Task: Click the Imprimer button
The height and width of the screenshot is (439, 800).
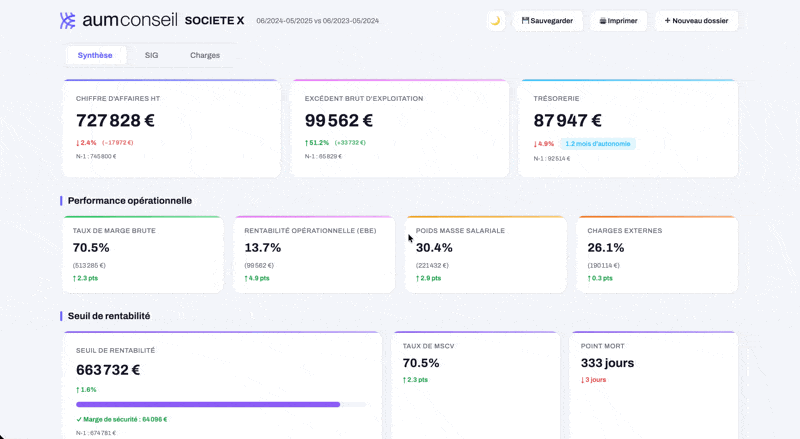Action: [618, 21]
